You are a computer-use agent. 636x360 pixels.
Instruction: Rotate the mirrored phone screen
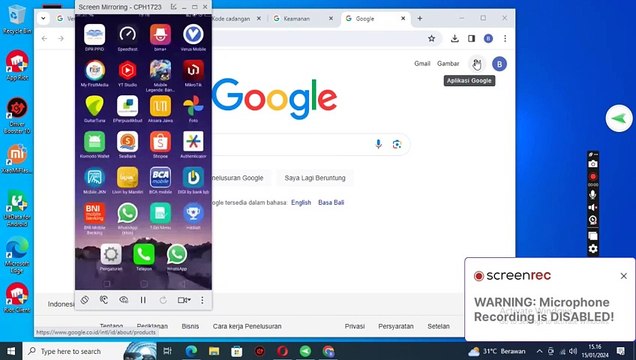(84, 300)
